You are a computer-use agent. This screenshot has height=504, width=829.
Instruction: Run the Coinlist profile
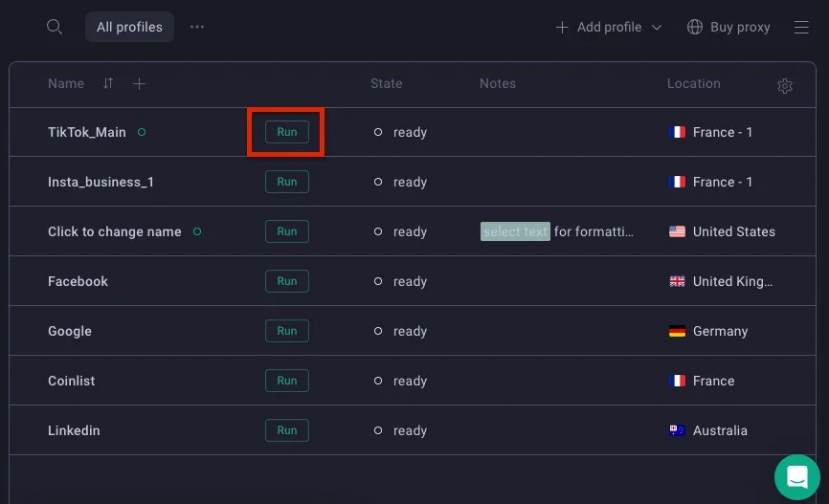286,381
